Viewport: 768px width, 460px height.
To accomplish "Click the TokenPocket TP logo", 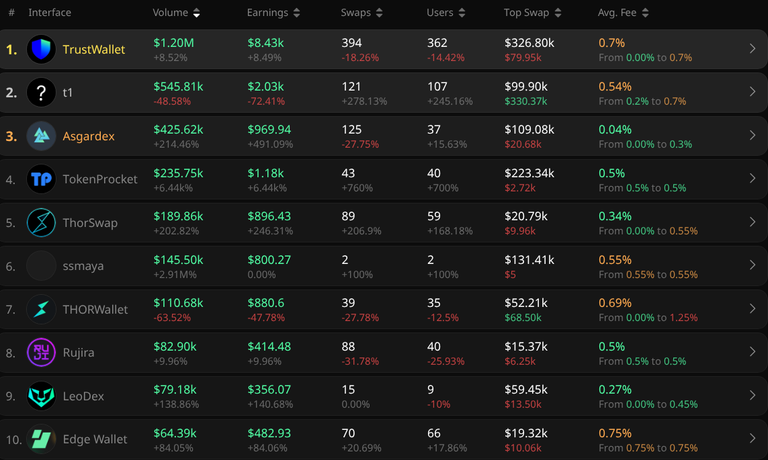I will click(41, 179).
